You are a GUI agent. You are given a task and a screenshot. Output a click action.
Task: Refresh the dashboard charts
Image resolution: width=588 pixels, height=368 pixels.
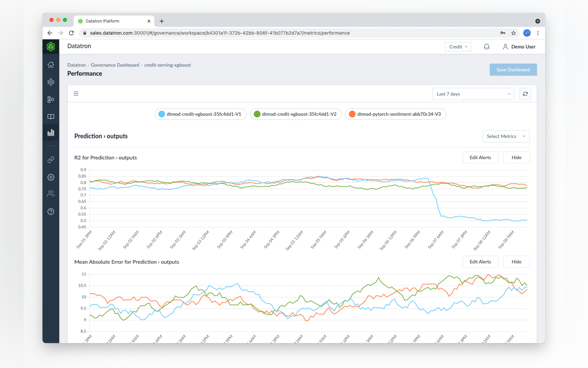(525, 94)
